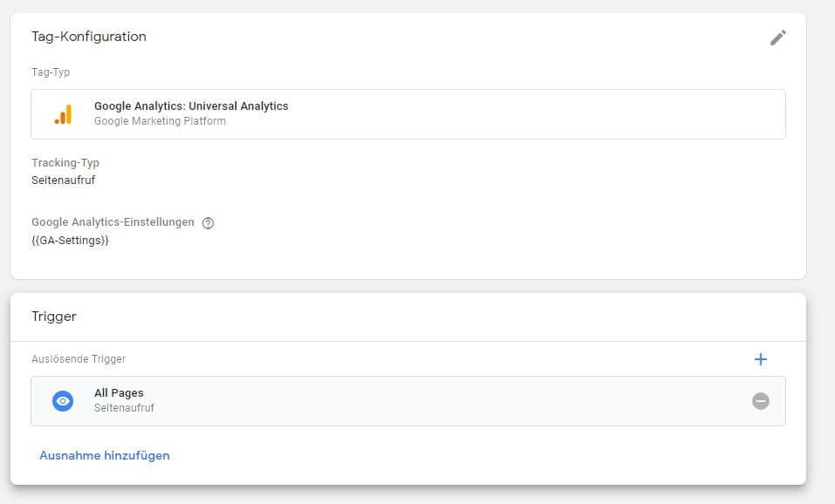Click the blue eye icon of All Pages trigger

(x=63, y=401)
